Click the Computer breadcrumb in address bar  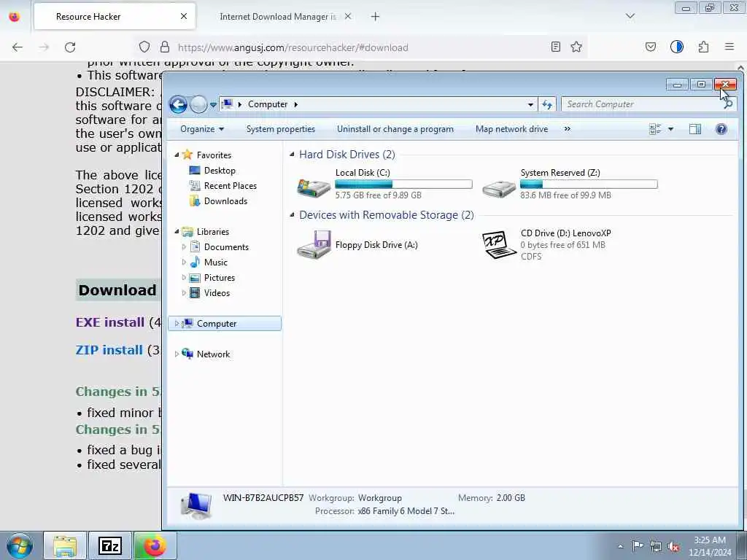pyautogui.click(x=268, y=104)
